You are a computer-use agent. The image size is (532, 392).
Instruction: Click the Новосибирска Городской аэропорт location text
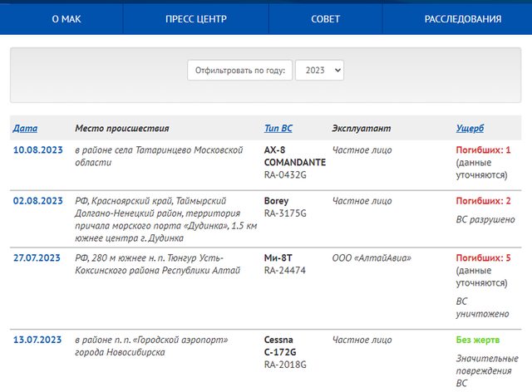tap(151, 345)
